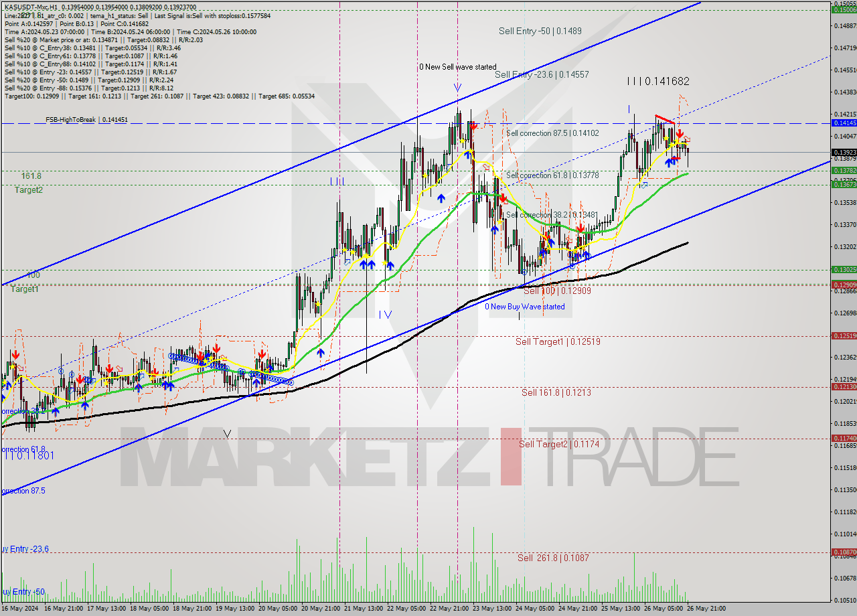This screenshot has height=616, width=857.
Task: Click the 0.12698 price axis value
Action: tap(846, 313)
